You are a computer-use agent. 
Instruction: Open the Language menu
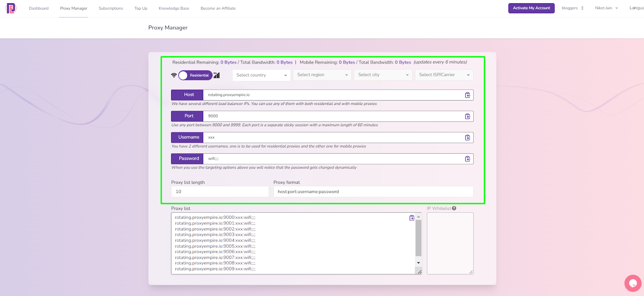click(x=636, y=8)
